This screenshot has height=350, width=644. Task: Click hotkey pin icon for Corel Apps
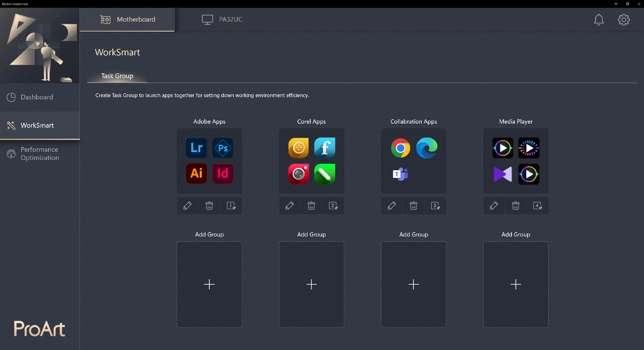(333, 206)
